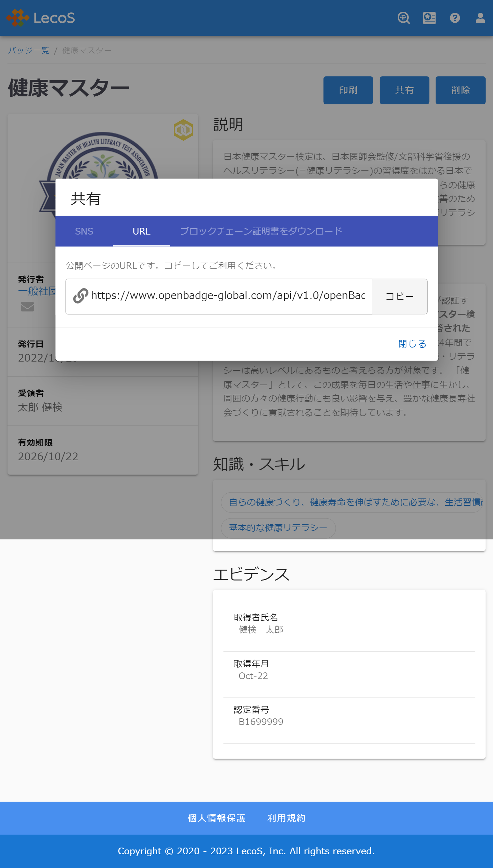Click the 共有 dialog title
Screen dimensions: 493x868
click(x=86, y=198)
